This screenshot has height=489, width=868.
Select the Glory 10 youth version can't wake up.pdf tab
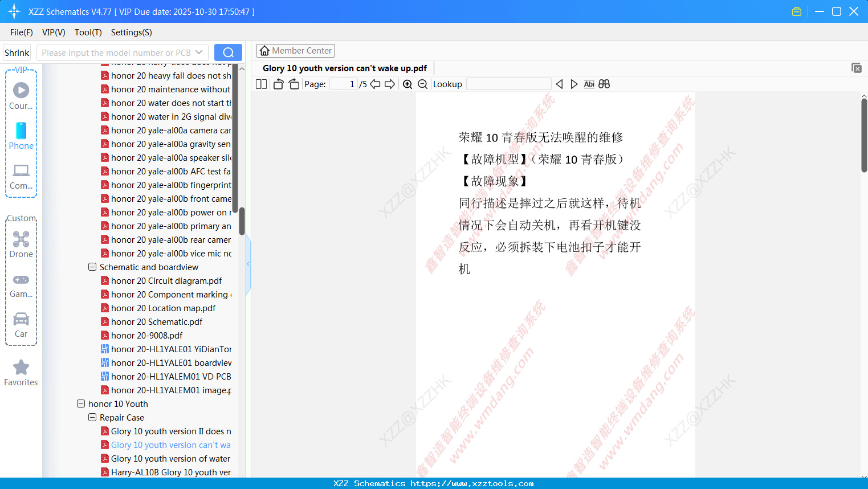point(345,68)
